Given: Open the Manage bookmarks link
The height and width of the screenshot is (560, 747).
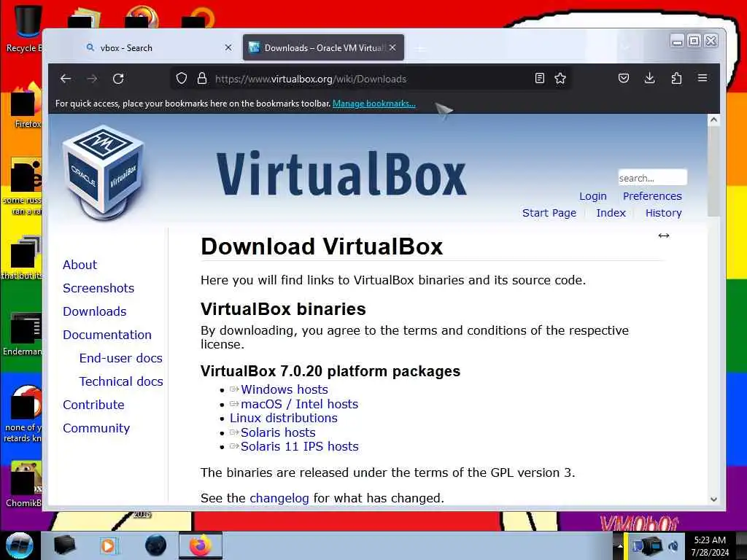Looking at the screenshot, I should (x=374, y=104).
